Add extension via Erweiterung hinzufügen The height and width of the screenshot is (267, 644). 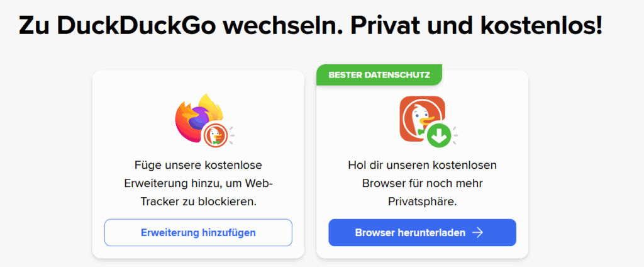pos(198,232)
